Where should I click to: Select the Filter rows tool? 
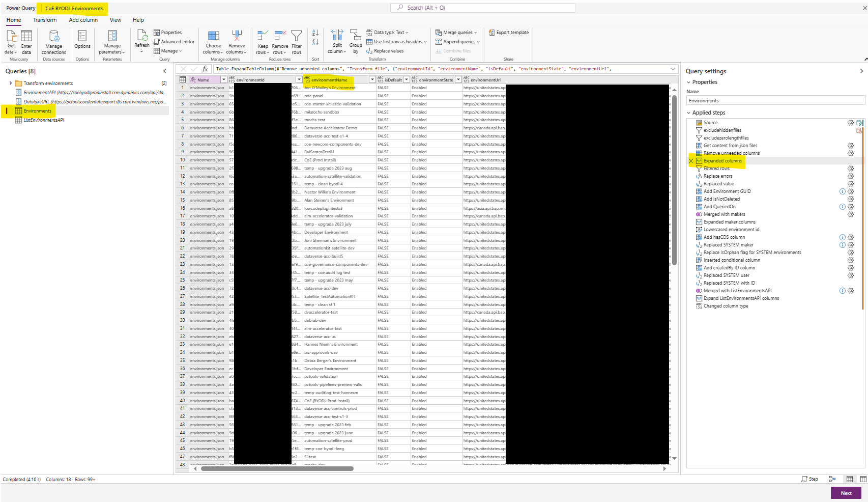(x=297, y=42)
